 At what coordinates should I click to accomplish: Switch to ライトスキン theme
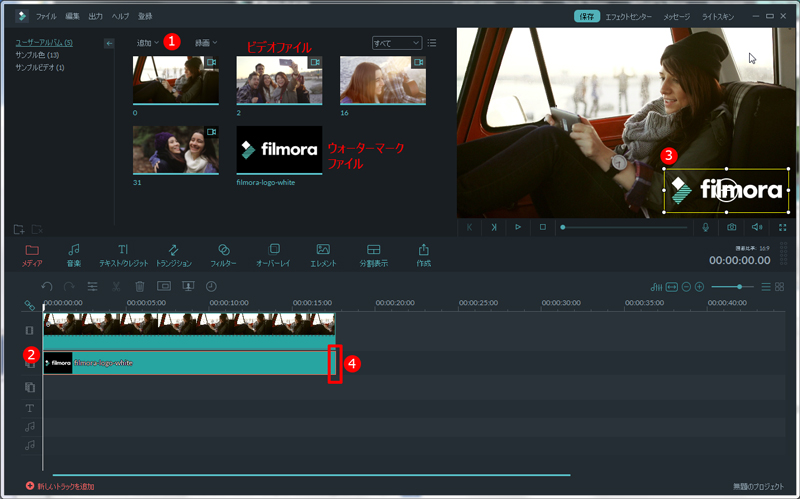tap(717, 17)
